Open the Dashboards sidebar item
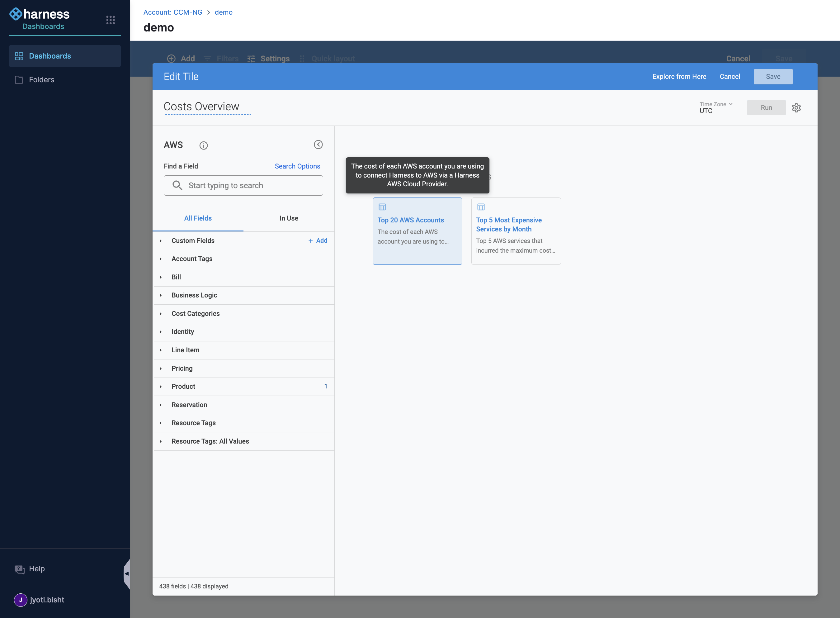 [x=65, y=56]
